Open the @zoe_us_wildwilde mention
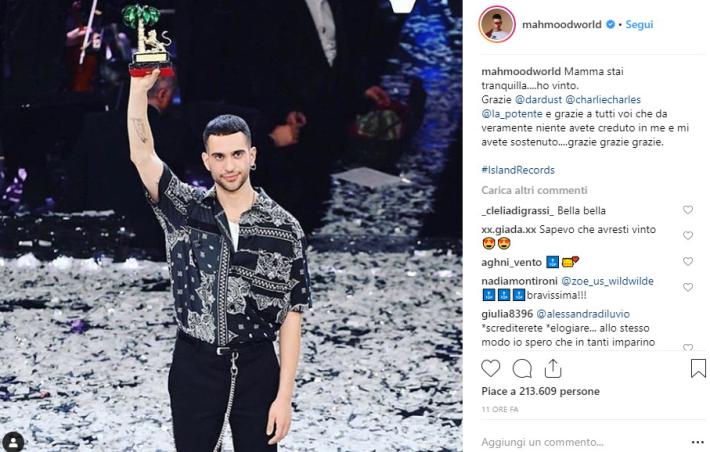This screenshot has height=452, width=710. point(607,281)
